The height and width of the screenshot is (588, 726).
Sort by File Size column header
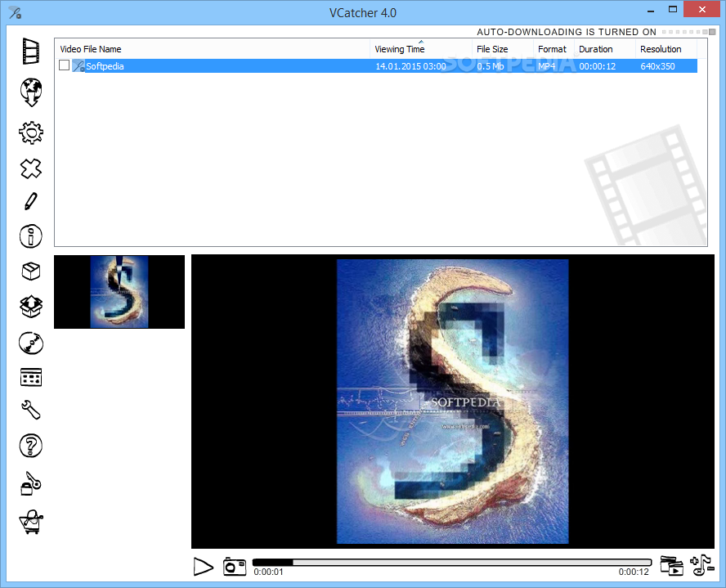tap(502, 49)
